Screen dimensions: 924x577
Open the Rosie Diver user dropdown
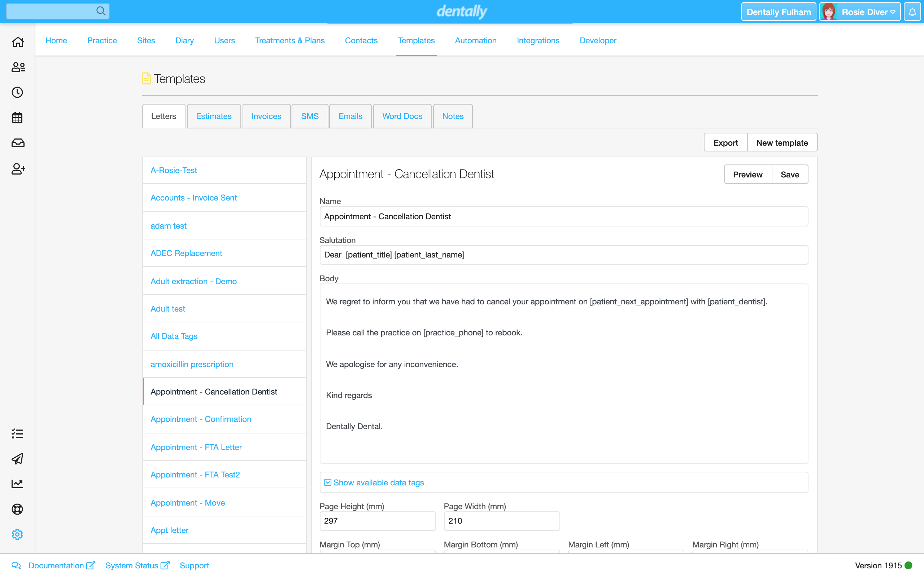coord(860,12)
